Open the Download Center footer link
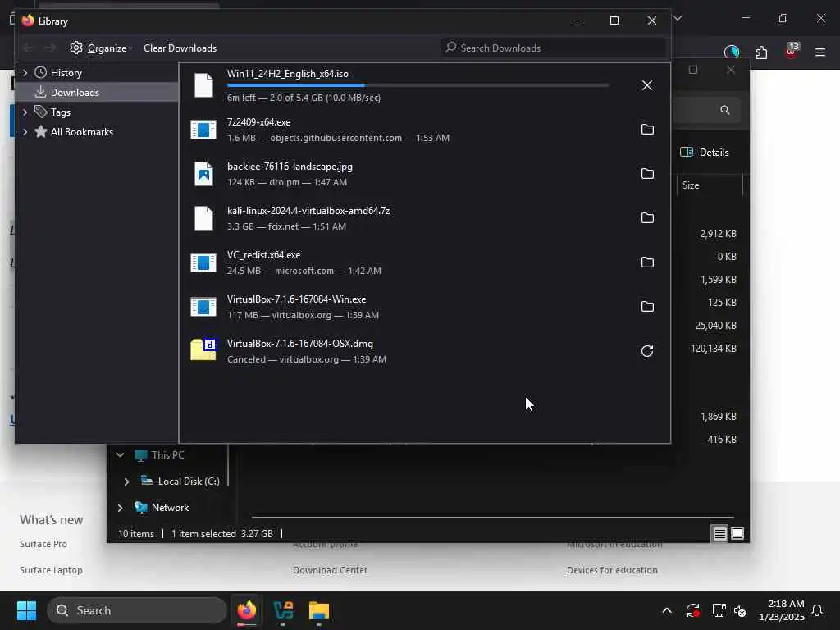Screen dimensions: 840x630 (x=330, y=570)
